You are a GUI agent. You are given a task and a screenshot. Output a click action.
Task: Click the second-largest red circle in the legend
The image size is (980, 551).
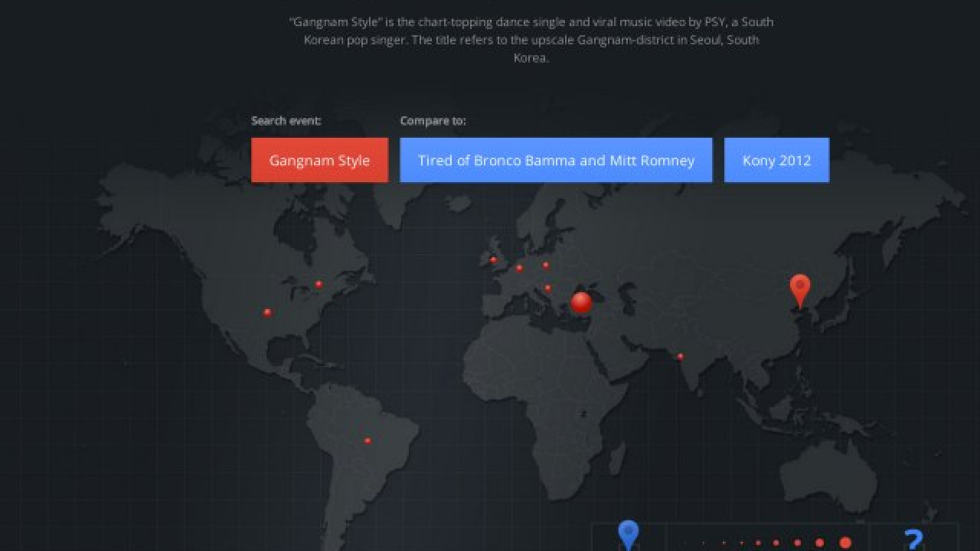819,543
